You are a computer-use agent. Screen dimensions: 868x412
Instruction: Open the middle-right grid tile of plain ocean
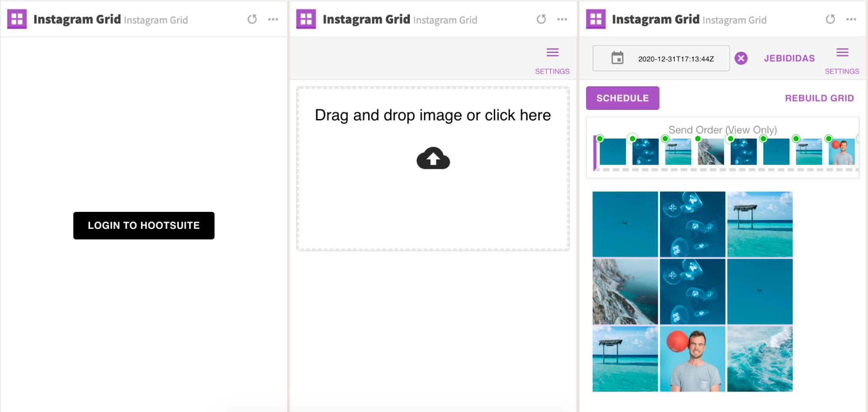click(760, 292)
